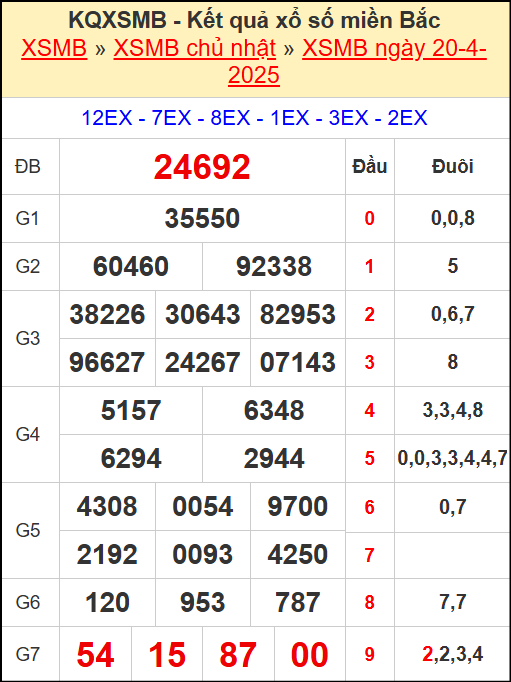The height and width of the screenshot is (682, 511).
Task: Select G4 result 6294
Action: (131, 458)
